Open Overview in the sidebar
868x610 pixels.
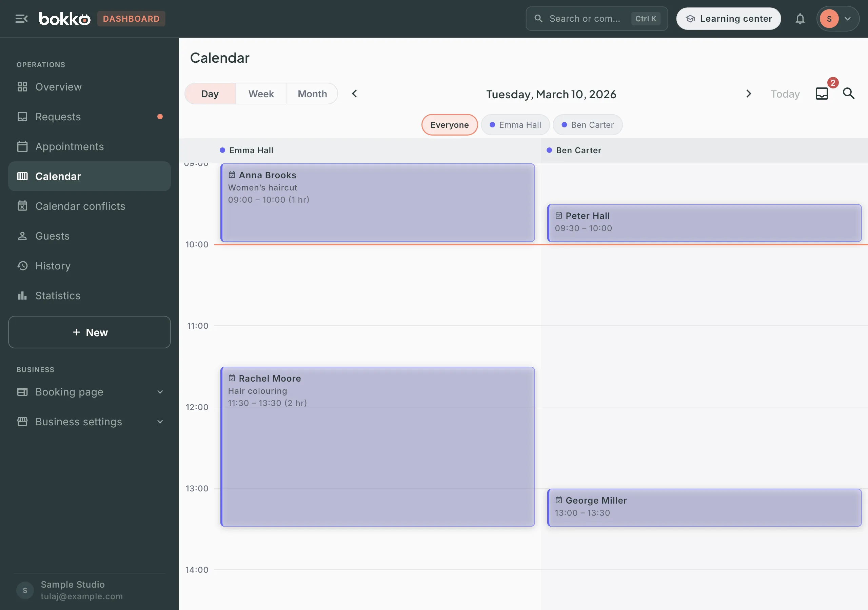click(x=89, y=86)
